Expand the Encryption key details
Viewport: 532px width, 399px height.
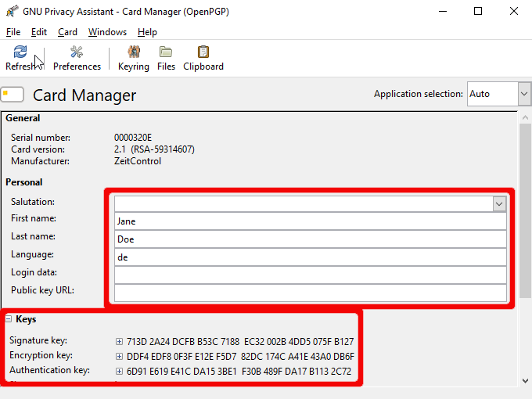click(x=119, y=356)
